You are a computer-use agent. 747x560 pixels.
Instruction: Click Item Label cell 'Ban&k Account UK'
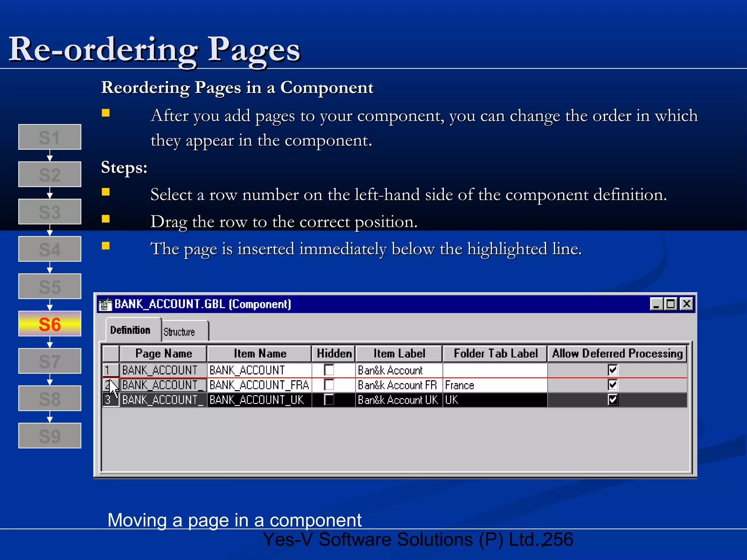(399, 400)
